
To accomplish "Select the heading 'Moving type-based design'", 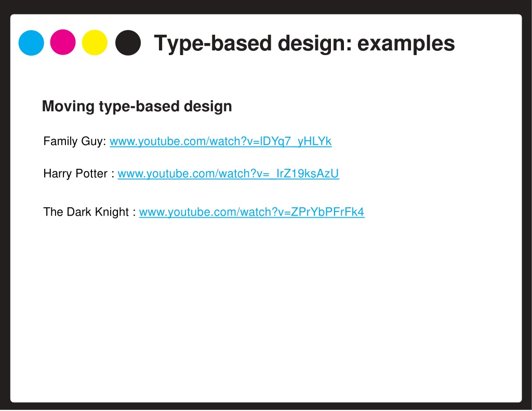I will pos(137,107).
